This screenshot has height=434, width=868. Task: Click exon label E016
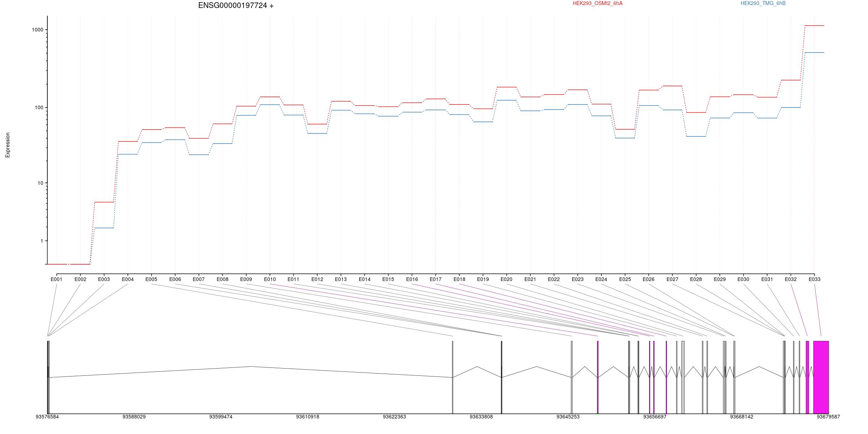412,279
